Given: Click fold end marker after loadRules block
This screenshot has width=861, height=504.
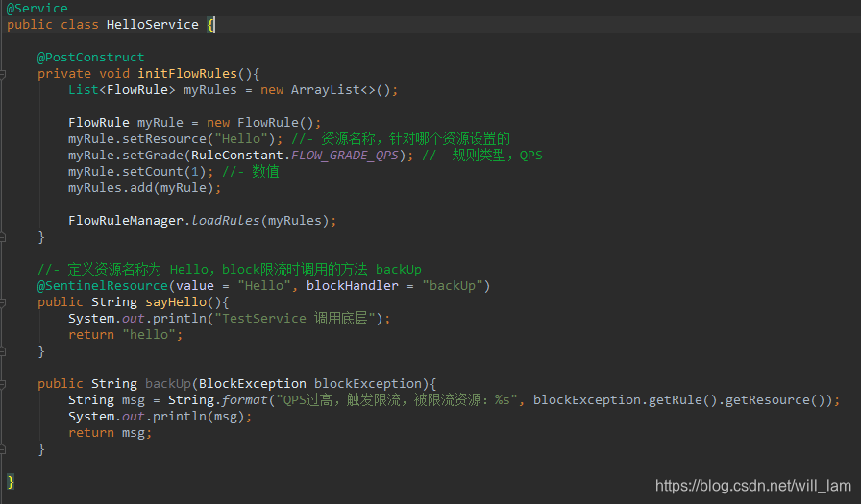Looking at the screenshot, I should (x=2, y=237).
